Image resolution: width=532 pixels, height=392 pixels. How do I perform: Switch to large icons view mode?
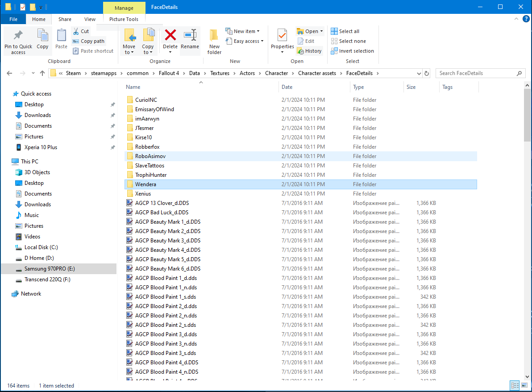click(524, 385)
